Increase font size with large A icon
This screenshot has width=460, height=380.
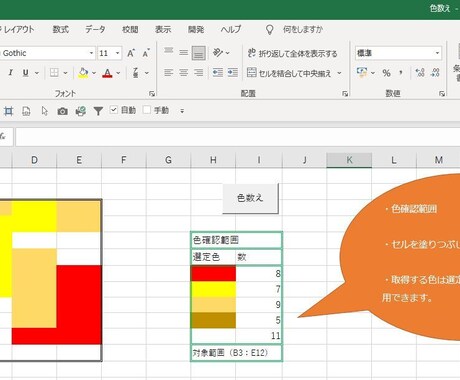coord(131,53)
